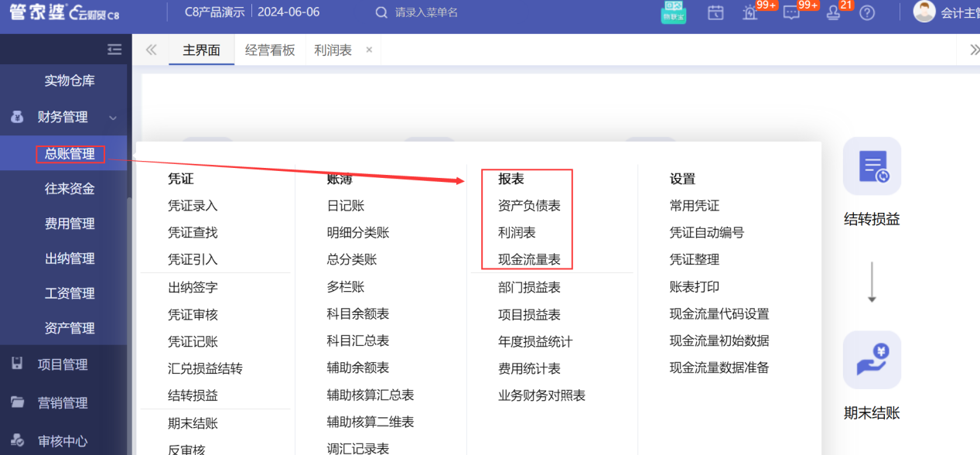Open notifications with 99+ badge
Screen dimensions: 980x455
[750, 13]
